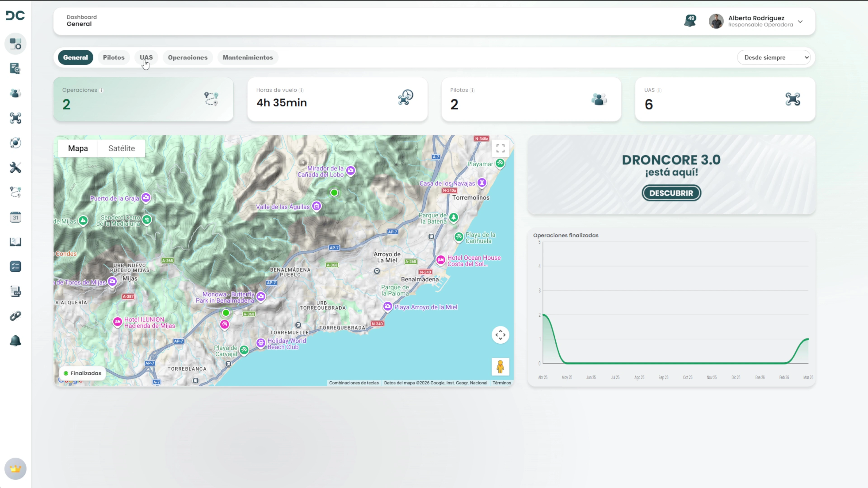
Task: Click the Abr 25 chart axis label
Action: [543, 378]
